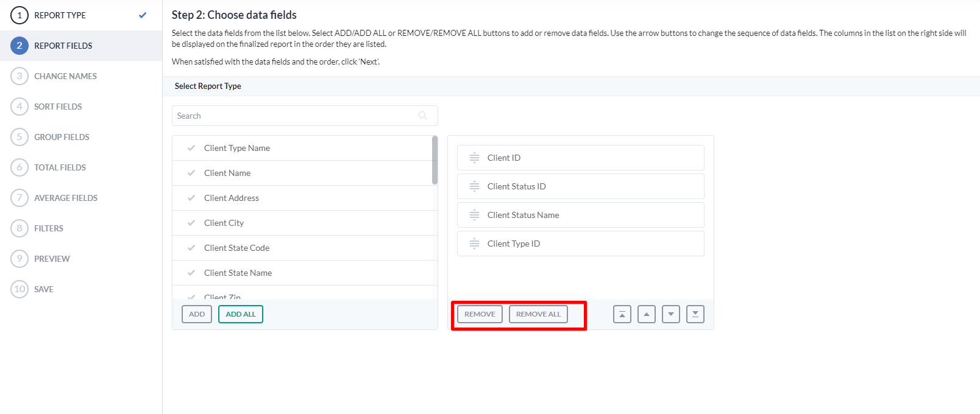The image size is (980, 414).
Task: Click the ADD button
Action: point(197,314)
